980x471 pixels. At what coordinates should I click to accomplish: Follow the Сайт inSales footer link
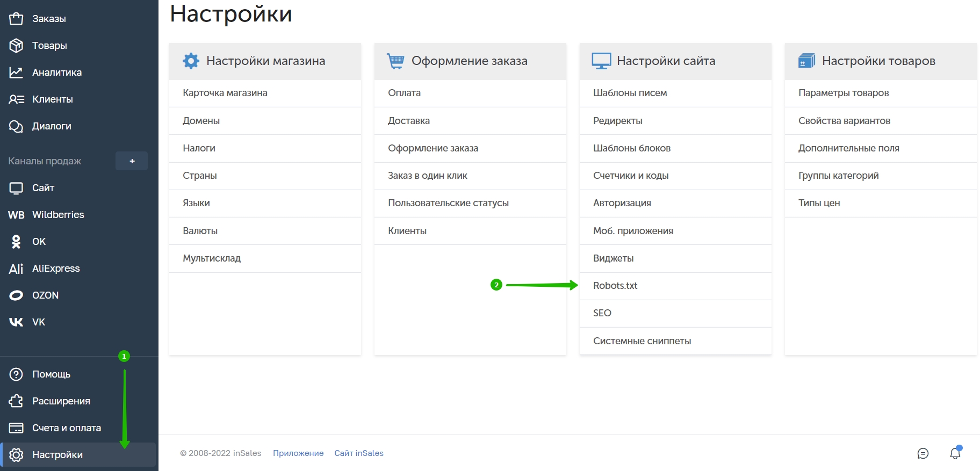pos(359,453)
